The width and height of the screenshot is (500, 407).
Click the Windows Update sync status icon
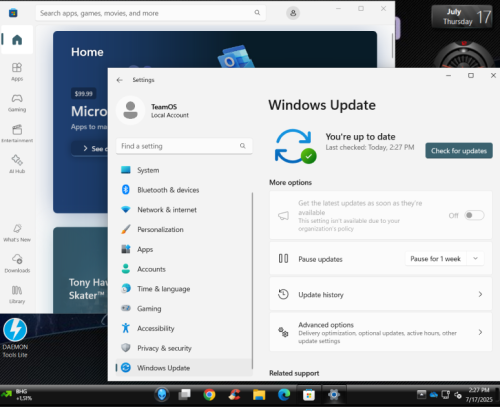click(x=295, y=146)
